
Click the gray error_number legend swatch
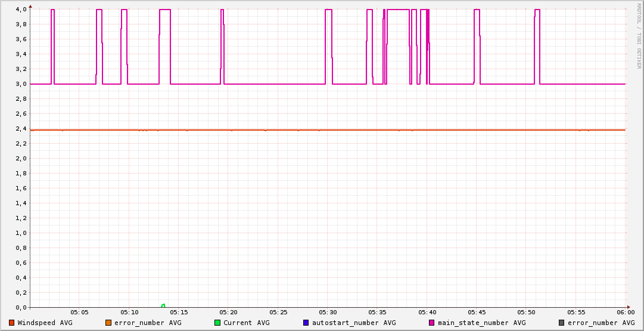pyautogui.click(x=562, y=323)
